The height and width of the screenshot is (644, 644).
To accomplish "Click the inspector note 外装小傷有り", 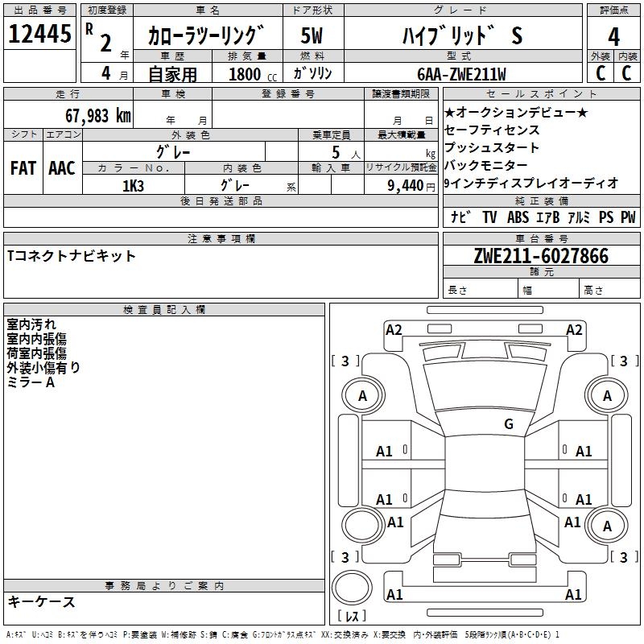I will [x=43, y=368].
